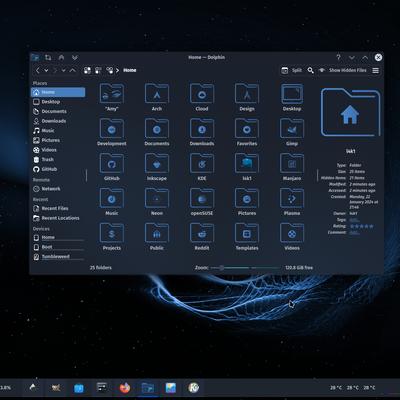Expand the breadcrumb chevron before Home

(x=117, y=70)
